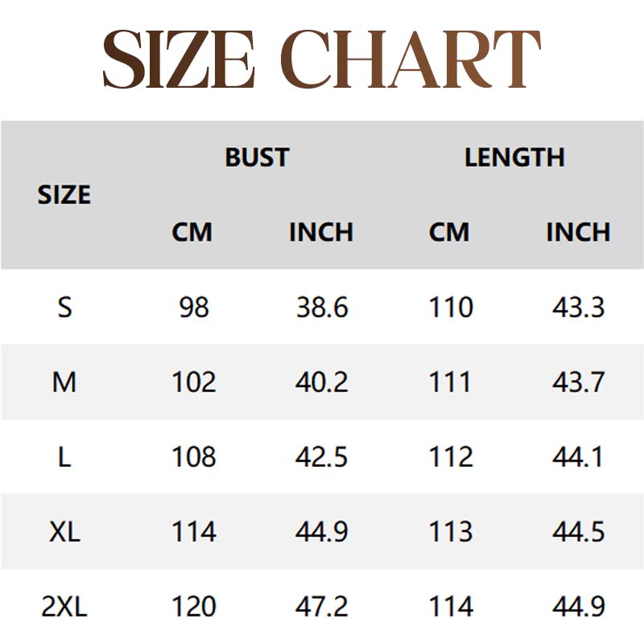
Task: Click the 43.3 length inch value
Action: (578, 307)
